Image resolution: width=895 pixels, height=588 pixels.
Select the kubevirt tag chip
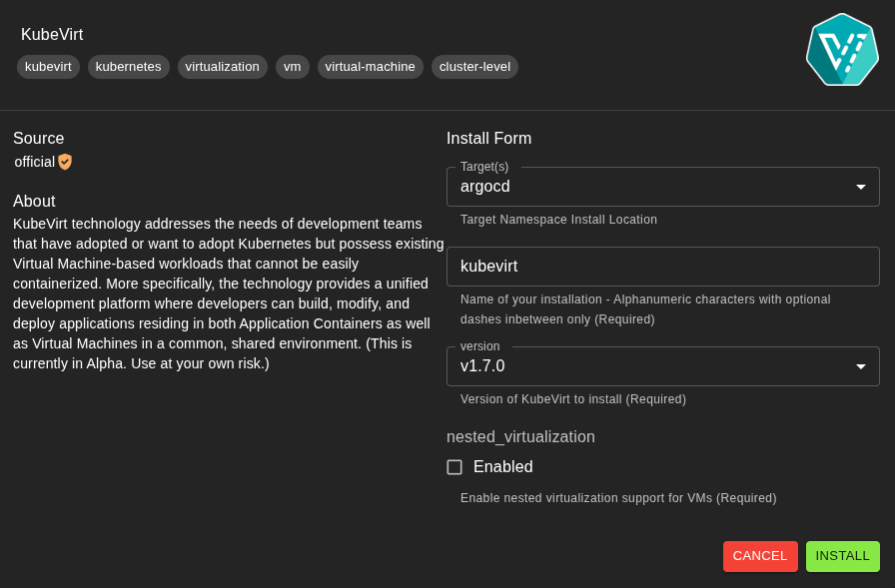[x=48, y=67]
